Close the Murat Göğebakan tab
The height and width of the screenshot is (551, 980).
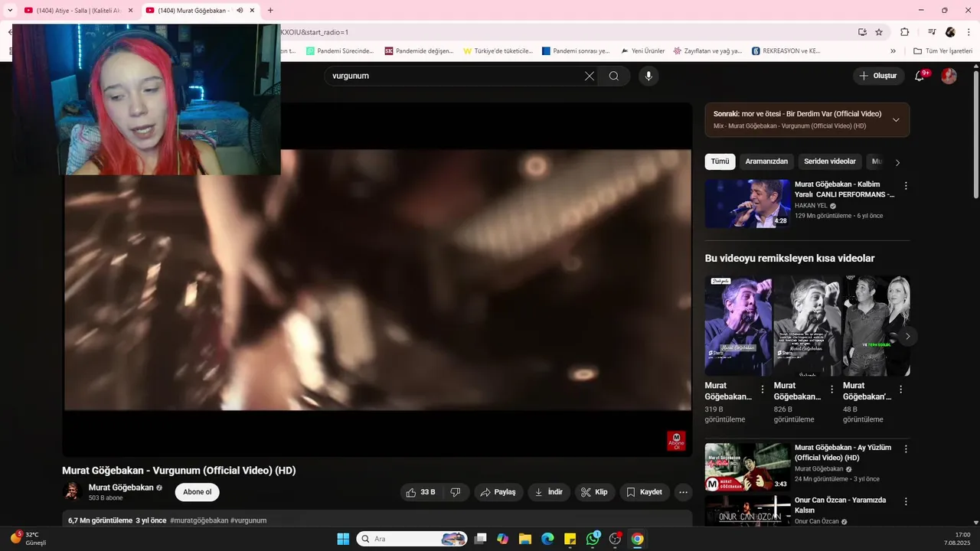[252, 10]
